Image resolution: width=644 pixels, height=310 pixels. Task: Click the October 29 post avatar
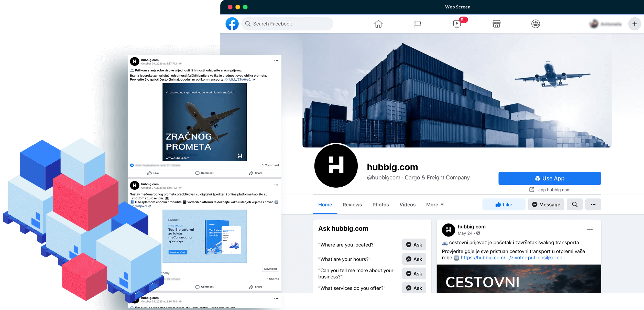135,61
